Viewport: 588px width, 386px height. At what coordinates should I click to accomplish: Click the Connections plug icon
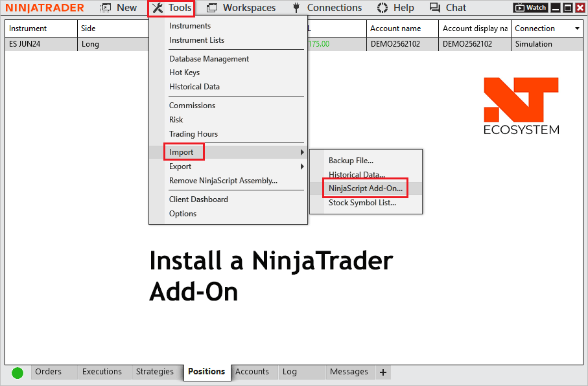coord(296,8)
